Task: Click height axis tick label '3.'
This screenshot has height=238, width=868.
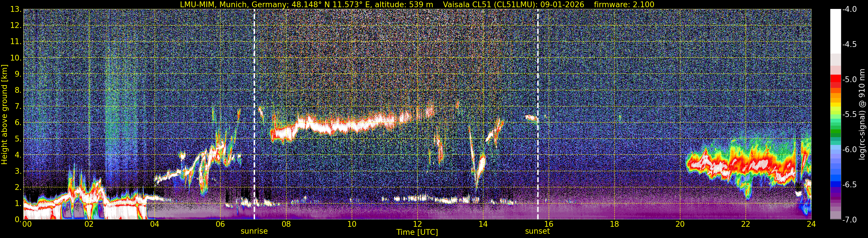Action: [x=18, y=171]
